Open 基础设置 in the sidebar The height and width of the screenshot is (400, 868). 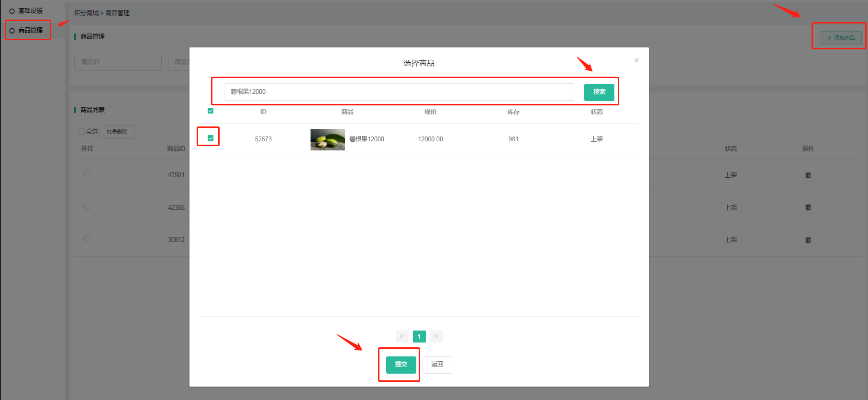pos(30,11)
